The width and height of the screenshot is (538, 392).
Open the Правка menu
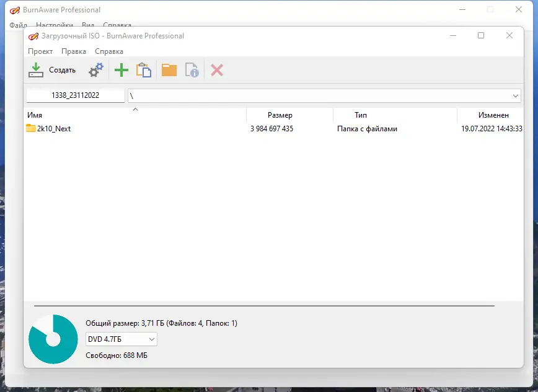pos(73,51)
